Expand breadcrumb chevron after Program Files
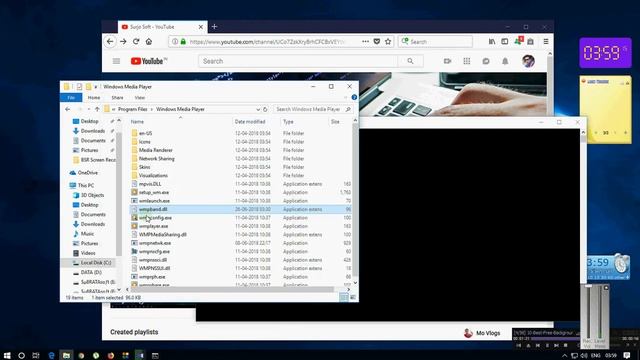Viewport: 640px width, 360px height. click(x=151, y=109)
